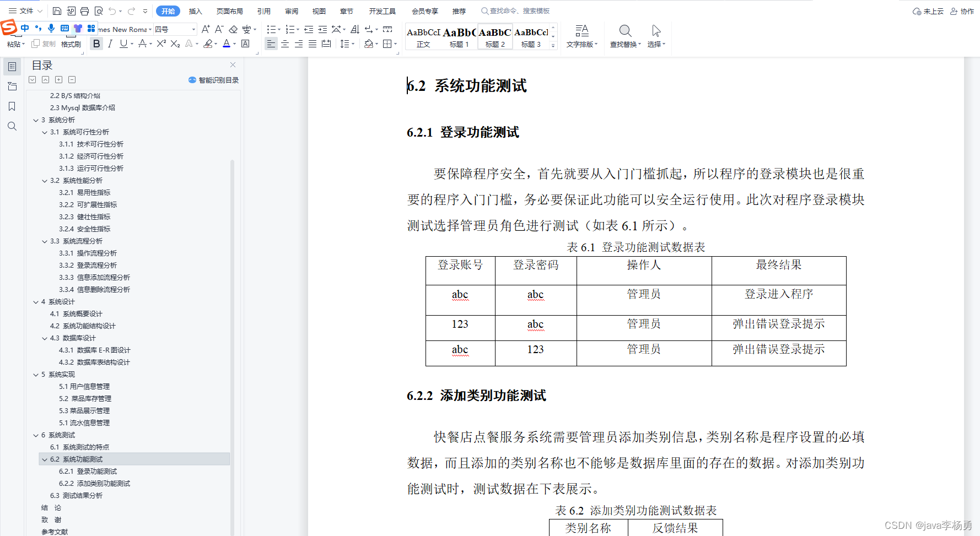Save the document with the save icon

(x=57, y=11)
